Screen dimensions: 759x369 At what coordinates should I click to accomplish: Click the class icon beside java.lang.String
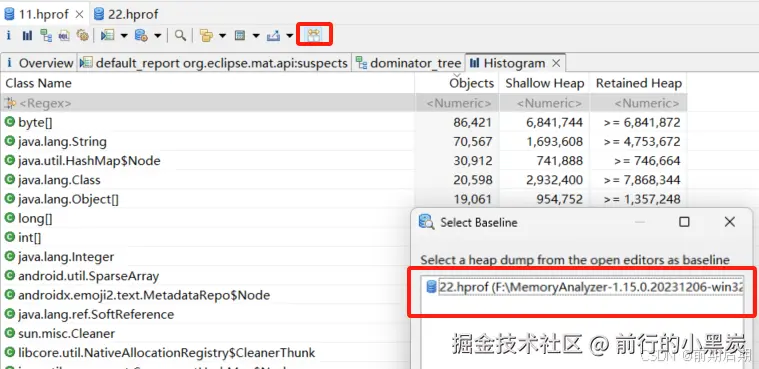point(10,141)
